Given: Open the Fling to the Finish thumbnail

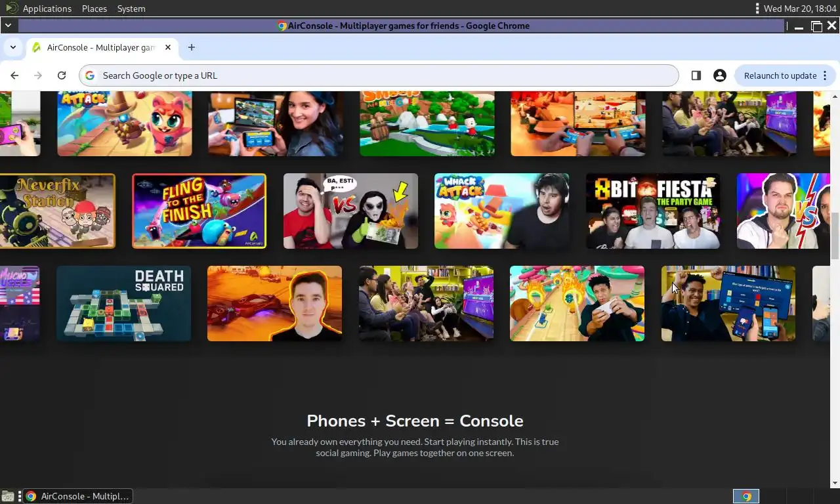Looking at the screenshot, I should pyautogui.click(x=199, y=211).
